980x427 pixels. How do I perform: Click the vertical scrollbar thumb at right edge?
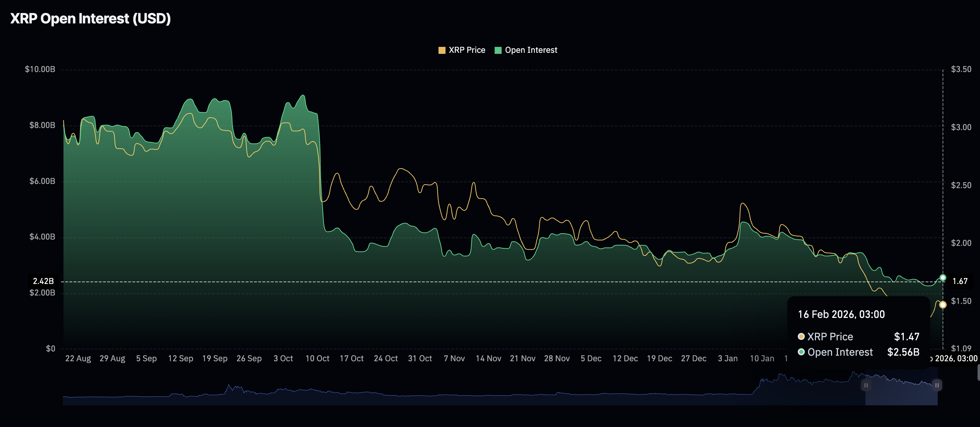979,372
